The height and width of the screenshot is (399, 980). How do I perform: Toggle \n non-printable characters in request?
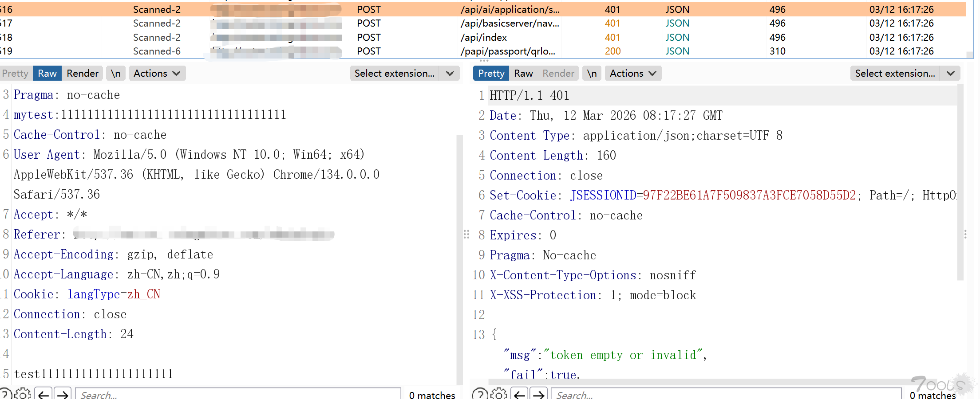(x=116, y=73)
